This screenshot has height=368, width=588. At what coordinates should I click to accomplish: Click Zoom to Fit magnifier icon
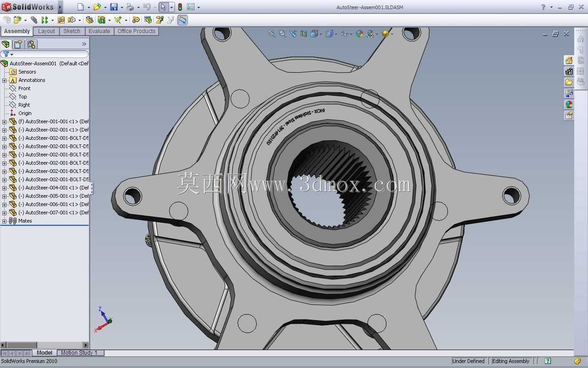[x=272, y=34]
